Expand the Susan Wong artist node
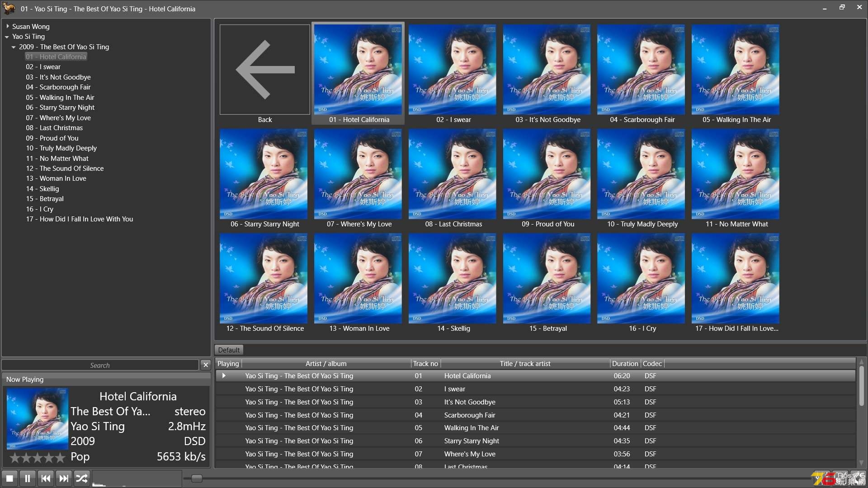 pyautogui.click(x=8, y=26)
